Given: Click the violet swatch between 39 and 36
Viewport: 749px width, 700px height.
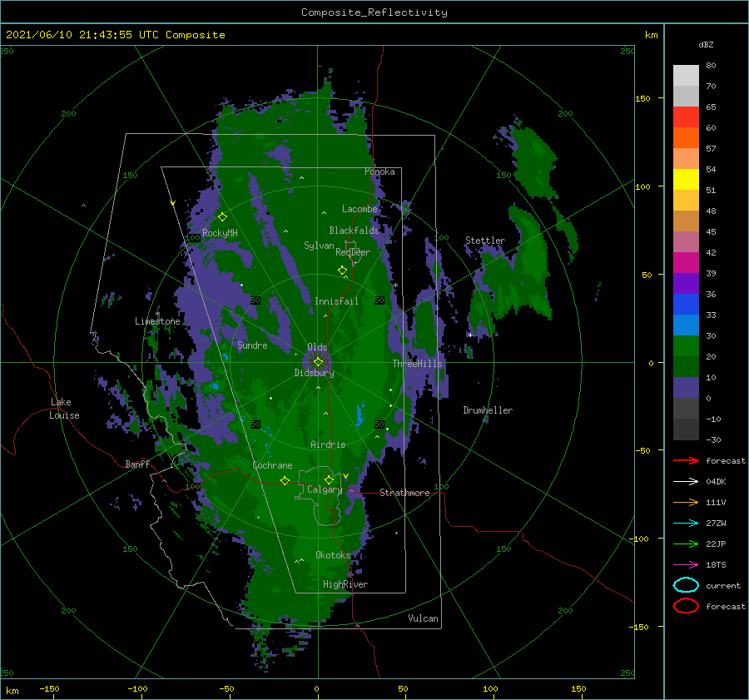Looking at the screenshot, I should pyautogui.click(x=686, y=284).
